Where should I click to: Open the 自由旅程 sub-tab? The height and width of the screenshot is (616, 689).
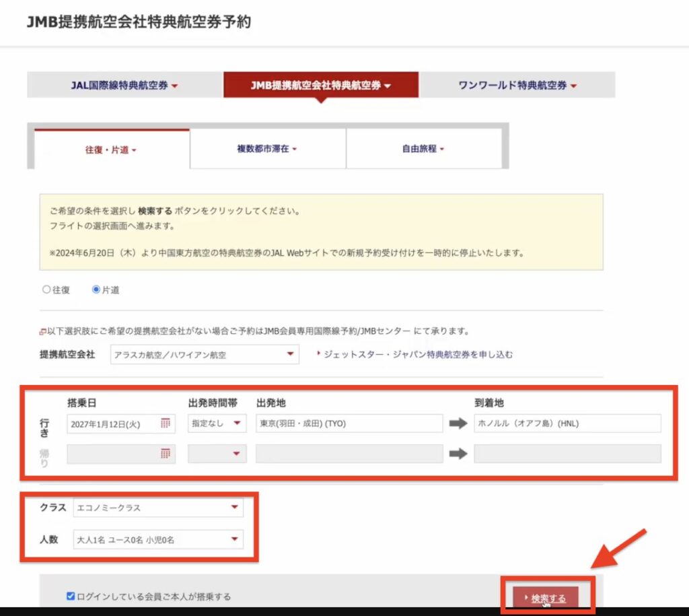(x=424, y=149)
